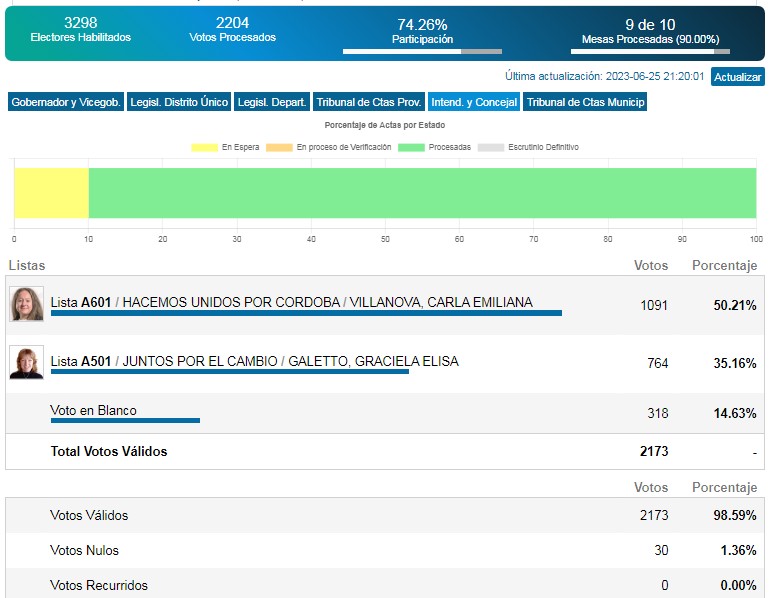774x598 pixels.
Task: Click the Participación progress bar
Action: tap(422, 51)
